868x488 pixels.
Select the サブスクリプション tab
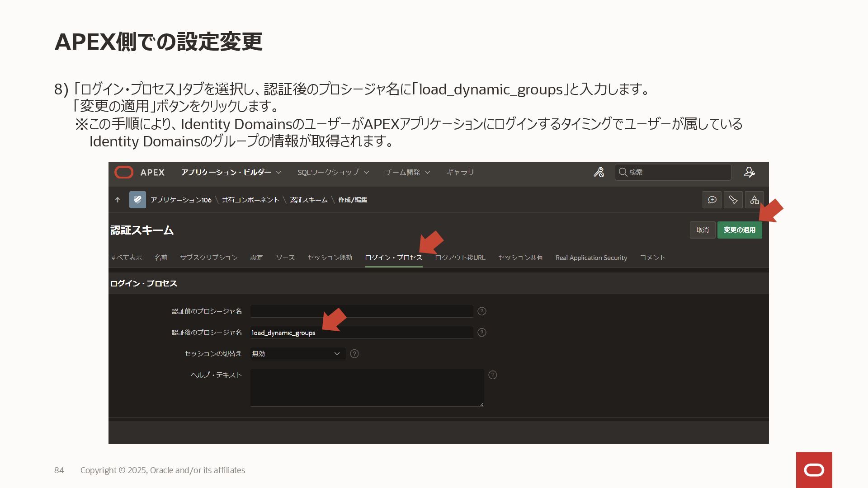click(209, 258)
